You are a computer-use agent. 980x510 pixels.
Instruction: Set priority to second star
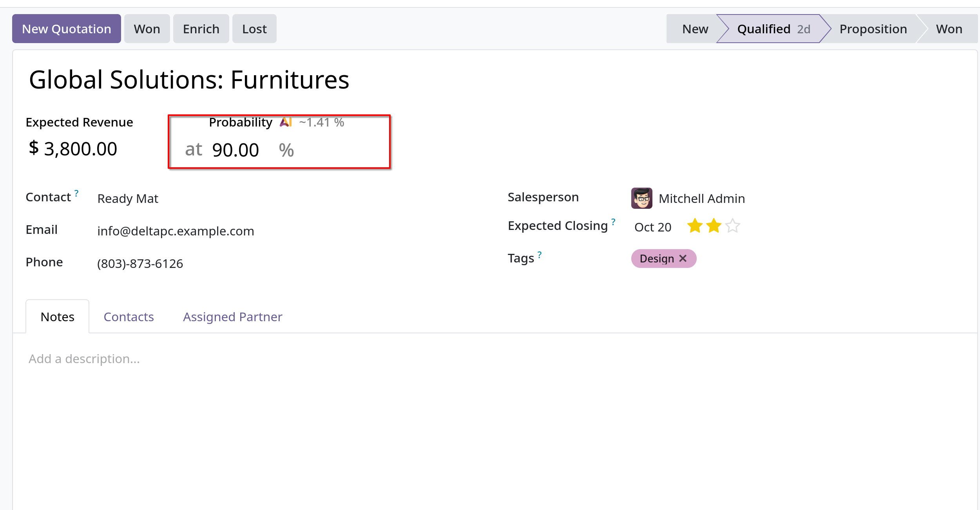click(x=714, y=226)
